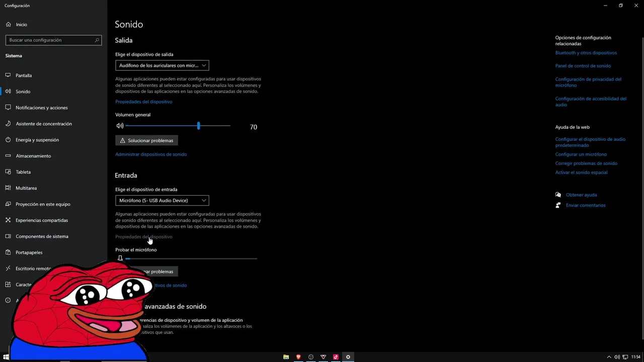Click the Escritorio remoto icon
The height and width of the screenshot is (362, 644).
point(8,268)
